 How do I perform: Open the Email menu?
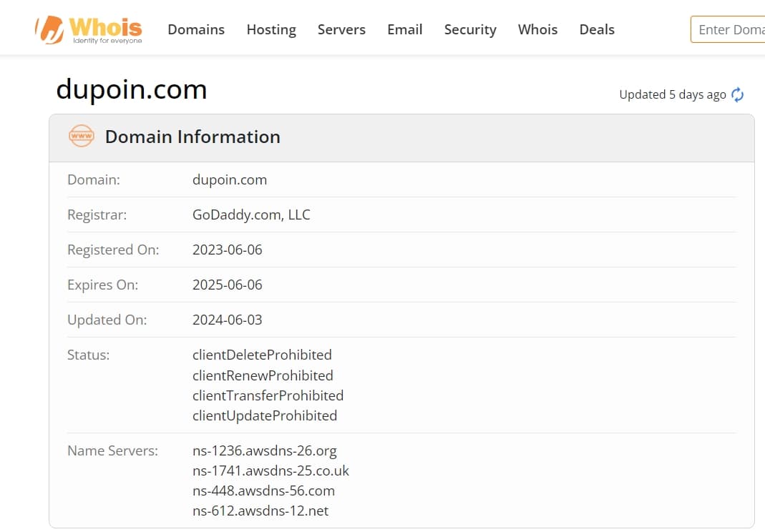point(405,30)
